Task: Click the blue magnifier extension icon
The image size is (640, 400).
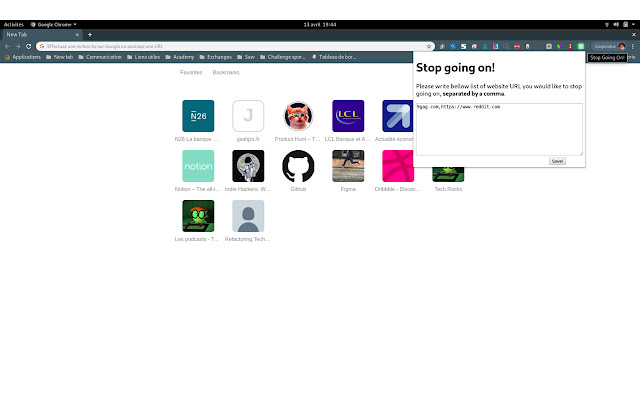Action: 453,47
